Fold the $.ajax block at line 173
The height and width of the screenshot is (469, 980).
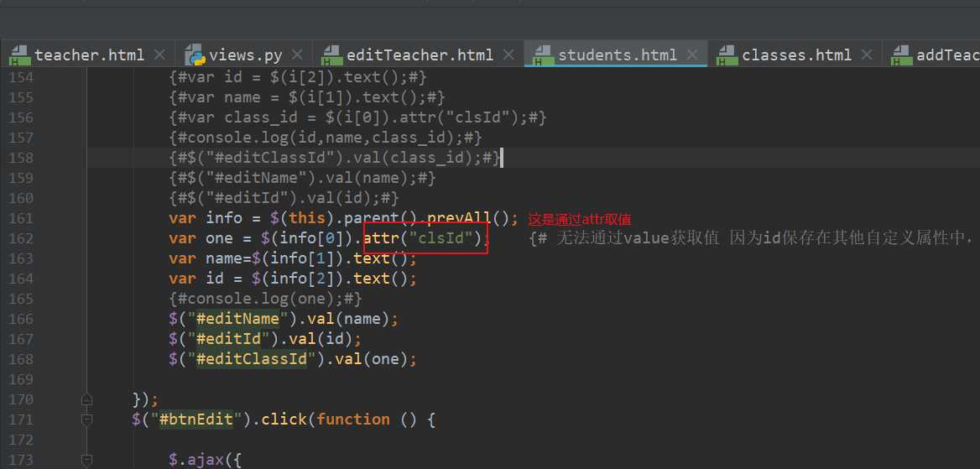[87, 460]
